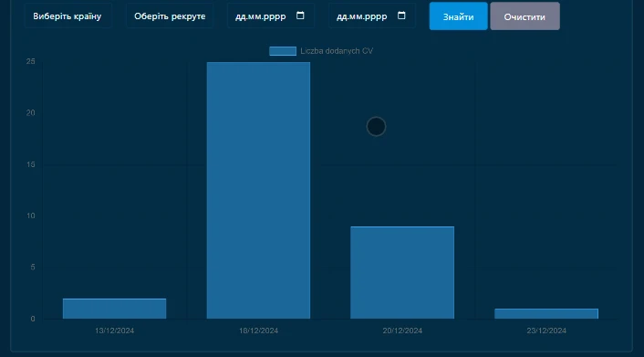Screen dimensions: 644x357
Task: Select the tallest bar for 18/12/2024
Action: point(258,191)
